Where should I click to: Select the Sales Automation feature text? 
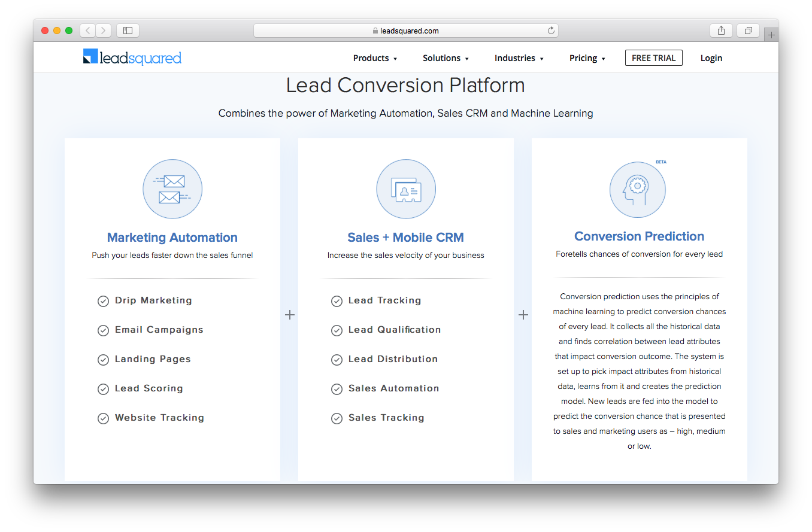tap(394, 388)
